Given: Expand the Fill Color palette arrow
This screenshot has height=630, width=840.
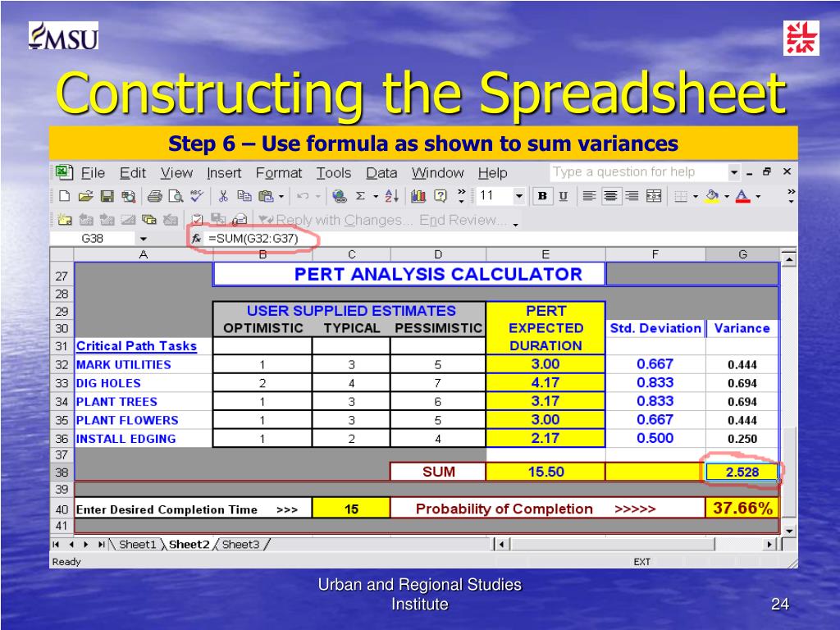Looking at the screenshot, I should (x=727, y=197).
